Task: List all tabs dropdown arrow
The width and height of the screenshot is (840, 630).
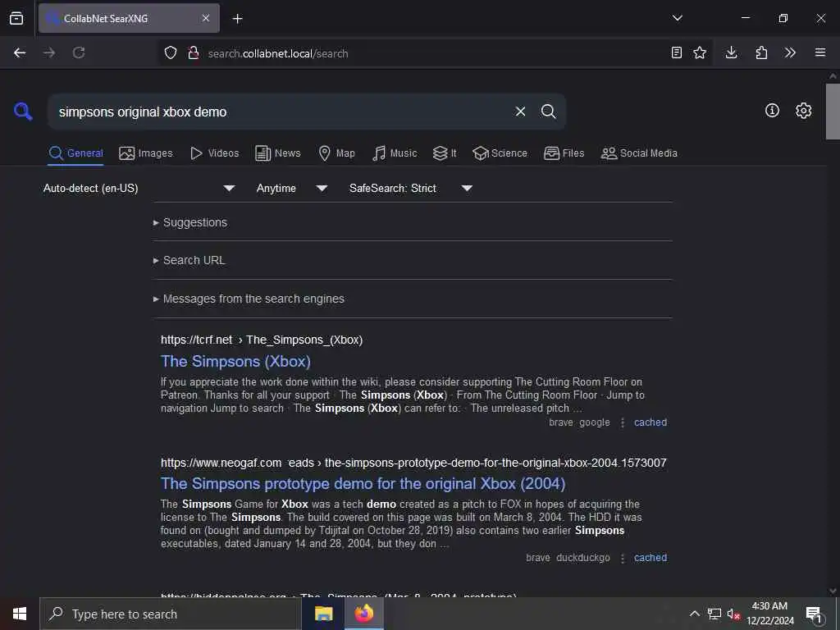Action: [677, 18]
